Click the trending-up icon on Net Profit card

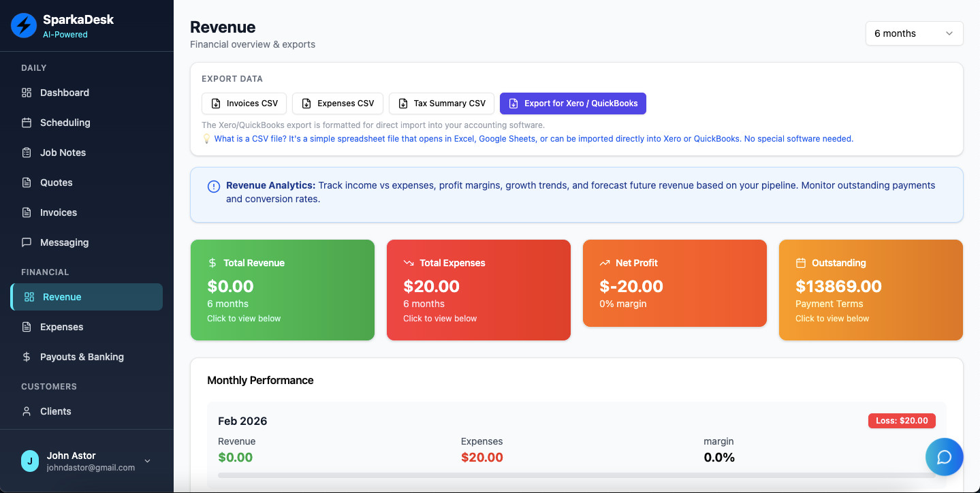(605, 263)
